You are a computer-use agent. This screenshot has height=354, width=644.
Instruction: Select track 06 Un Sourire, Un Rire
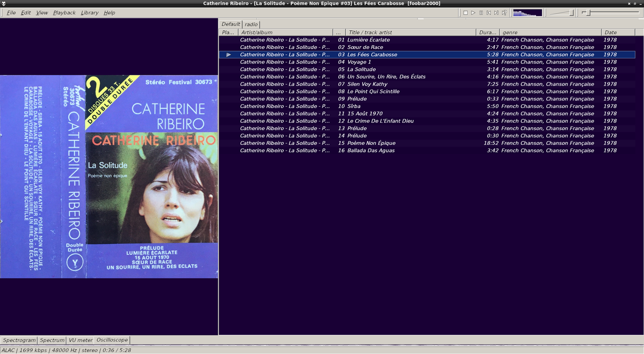pos(427,76)
